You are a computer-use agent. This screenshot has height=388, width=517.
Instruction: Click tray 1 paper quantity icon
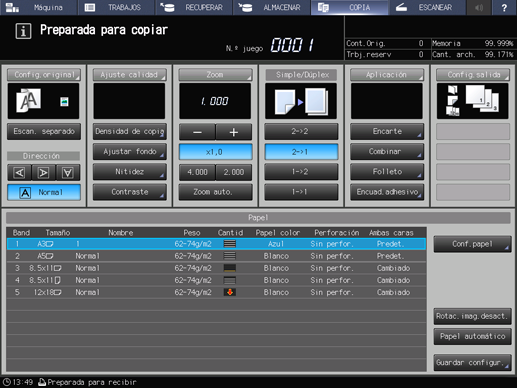[230, 244]
